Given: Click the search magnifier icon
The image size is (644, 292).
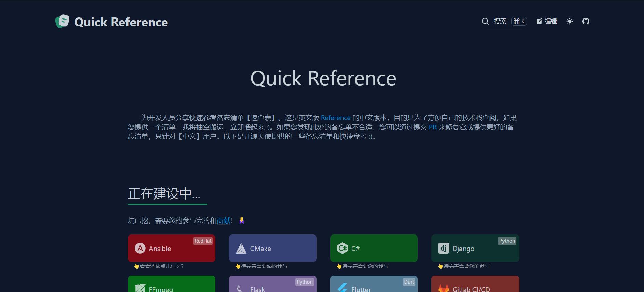Looking at the screenshot, I should pos(485,21).
